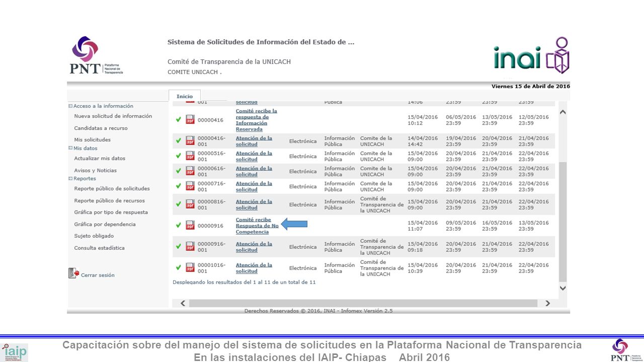Open PDF icon in row 00000916-001
This screenshot has width=644, height=362.
190,246
